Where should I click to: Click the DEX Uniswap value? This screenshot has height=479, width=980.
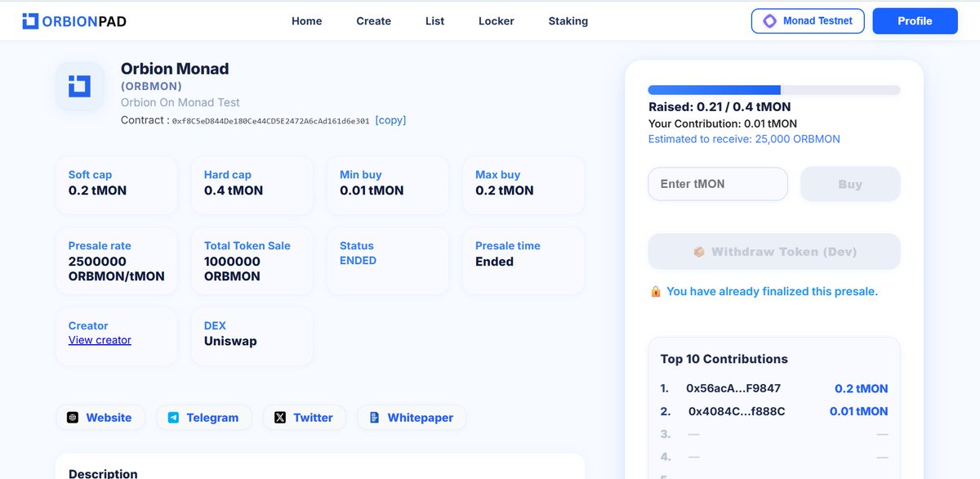point(230,341)
